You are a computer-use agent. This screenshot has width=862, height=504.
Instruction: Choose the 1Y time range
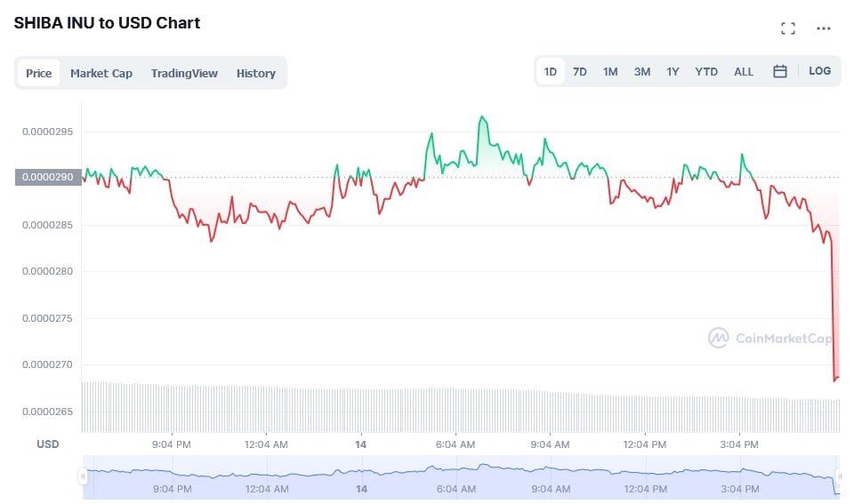tap(673, 71)
